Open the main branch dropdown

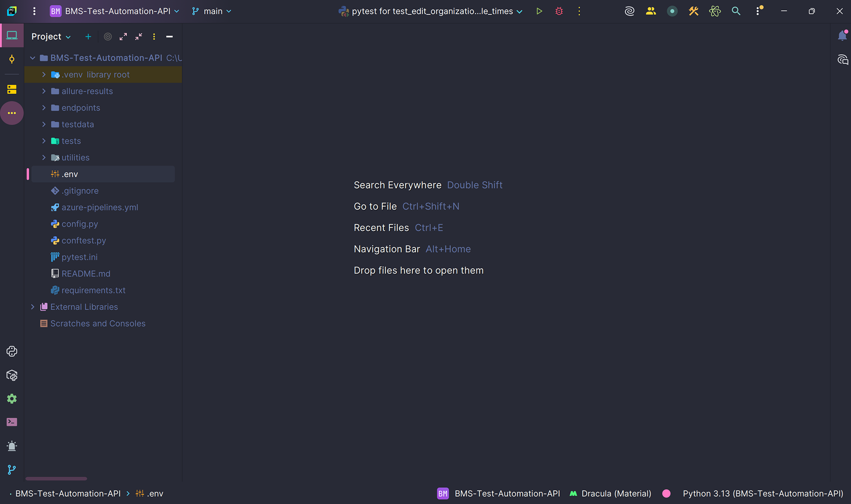tap(212, 11)
